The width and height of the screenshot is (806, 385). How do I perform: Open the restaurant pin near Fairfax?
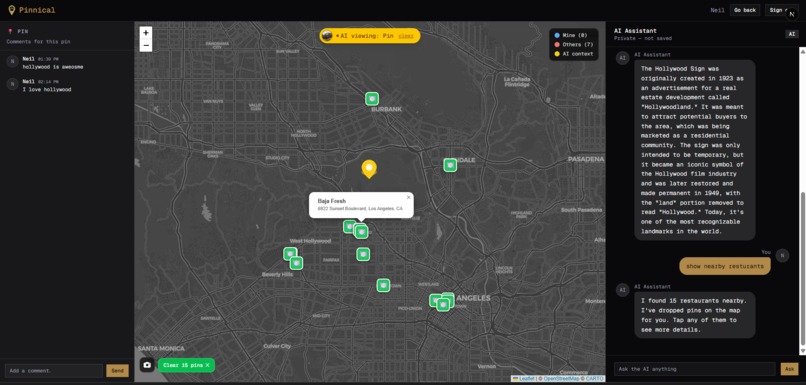click(363, 254)
